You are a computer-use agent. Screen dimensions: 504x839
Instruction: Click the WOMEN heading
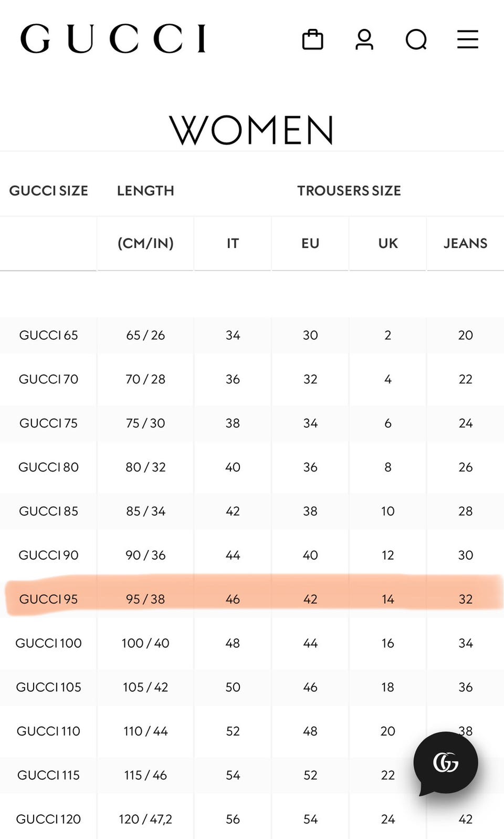251,130
